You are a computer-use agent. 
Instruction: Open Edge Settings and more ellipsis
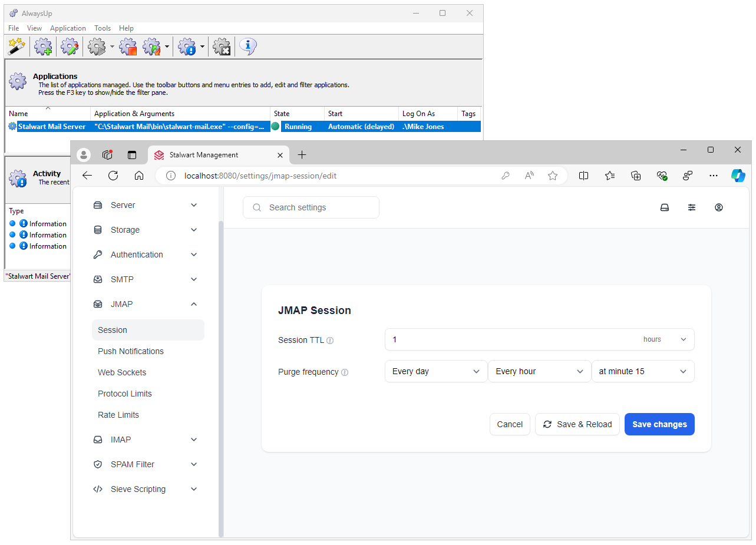pos(714,176)
